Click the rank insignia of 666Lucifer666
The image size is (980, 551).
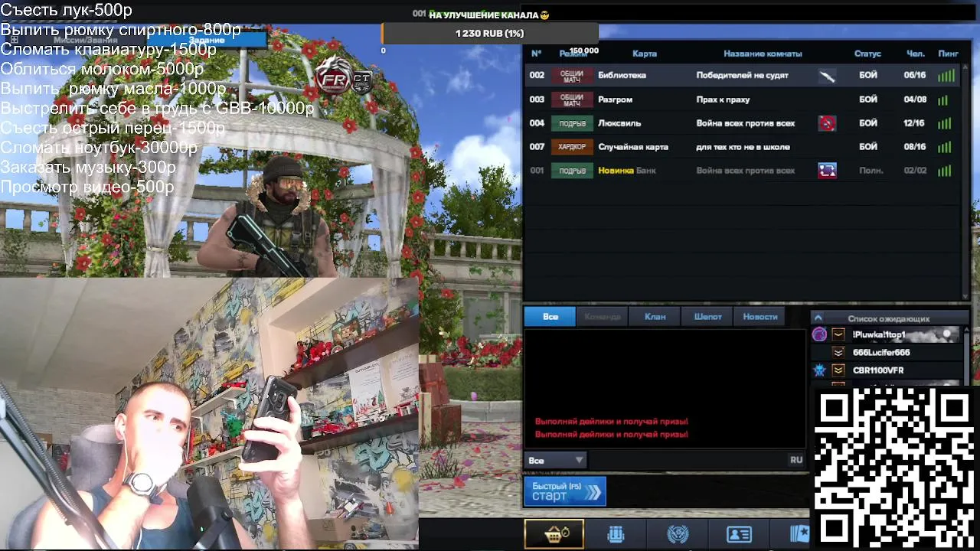click(x=838, y=352)
